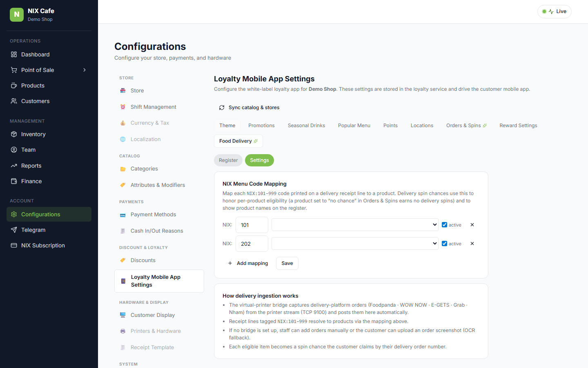
Task: Open the Orders & Spins tab
Action: coord(466,126)
